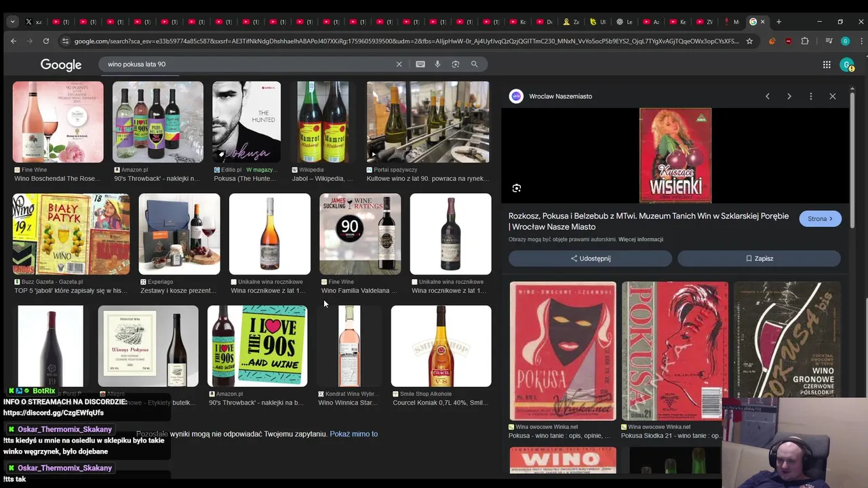Open Wroclaw Naszemiasto source avatar icon
The width and height of the screenshot is (868, 488).
[516, 96]
